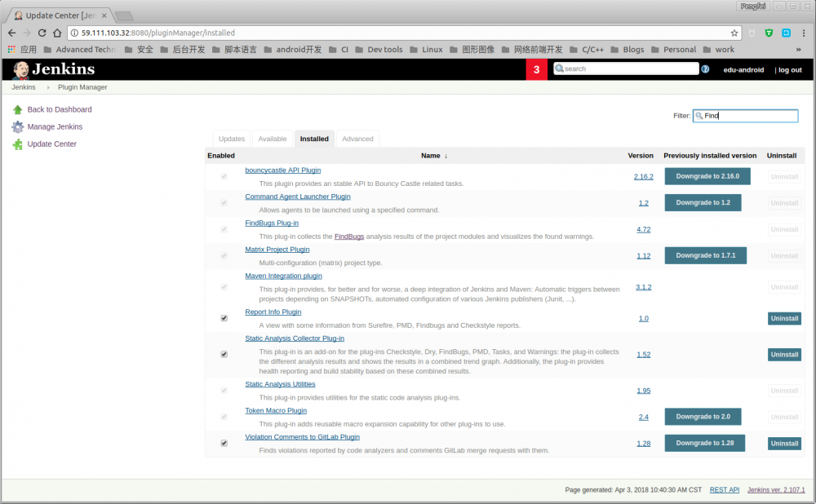Click Downgrade to 2.0 button
The width and height of the screenshot is (816, 504).
click(x=703, y=417)
